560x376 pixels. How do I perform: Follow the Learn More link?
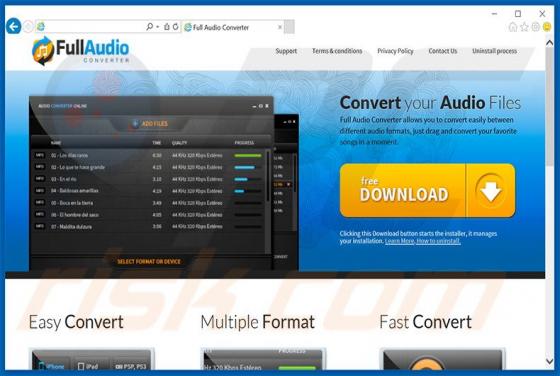coord(400,241)
